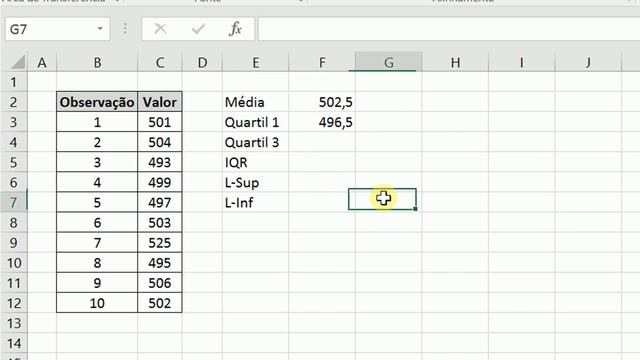This screenshot has height=360, width=640.
Task: Select column I header
Action: click(522, 63)
